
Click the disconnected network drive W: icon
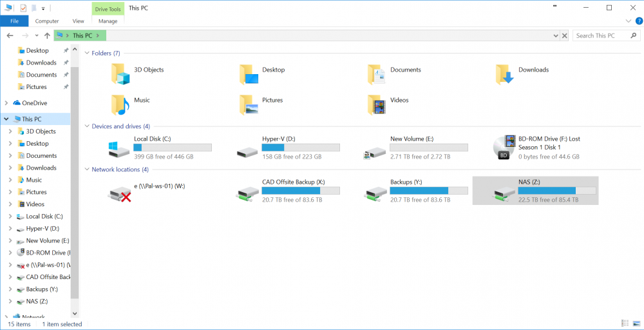click(x=120, y=192)
